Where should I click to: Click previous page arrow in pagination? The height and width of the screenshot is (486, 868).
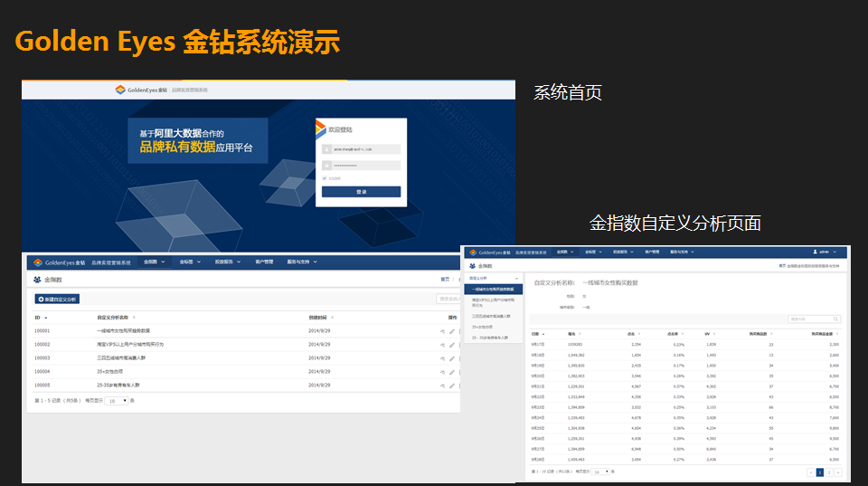[810, 472]
